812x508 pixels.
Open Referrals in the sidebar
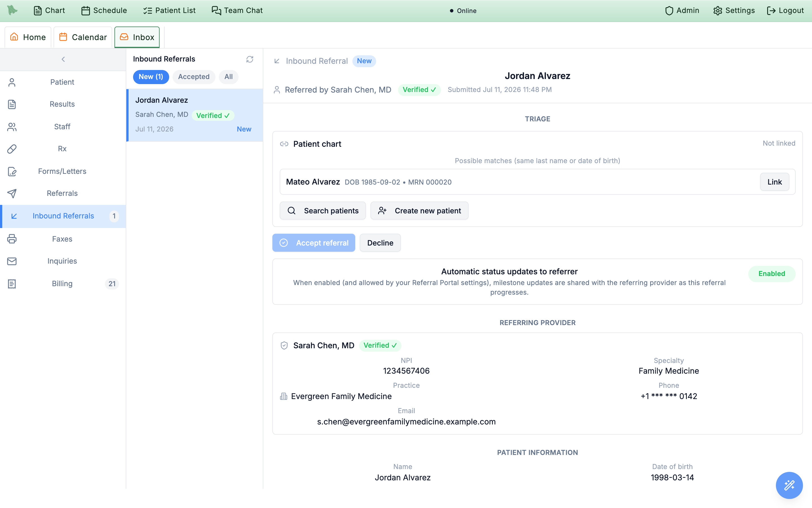click(x=63, y=194)
